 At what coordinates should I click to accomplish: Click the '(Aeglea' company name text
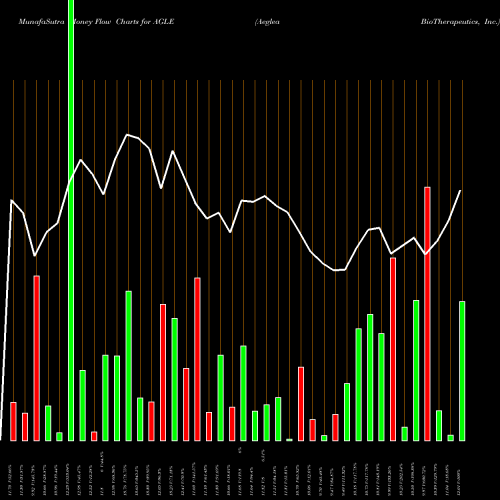pos(267,22)
